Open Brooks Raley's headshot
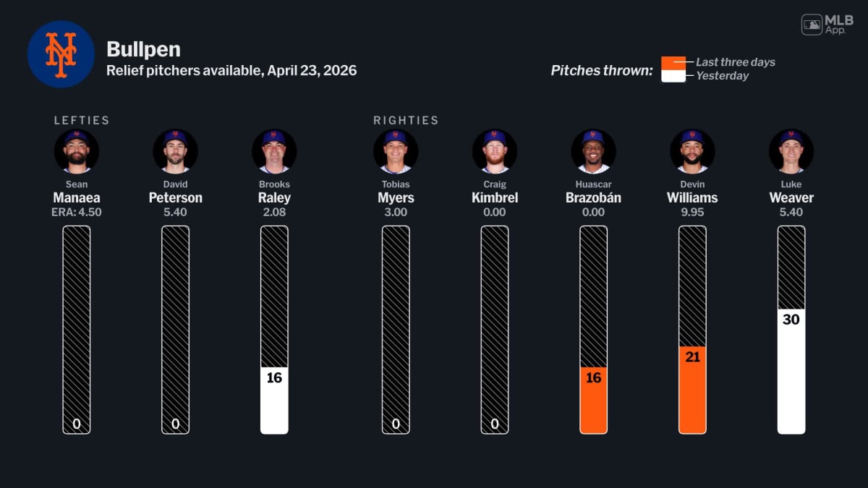Screen dimensions: 868x488 click(274, 151)
